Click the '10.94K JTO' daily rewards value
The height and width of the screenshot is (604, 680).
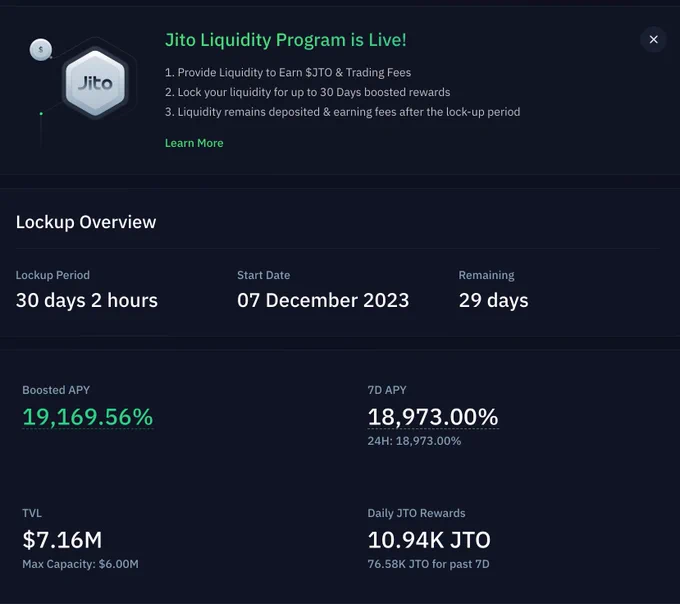click(429, 540)
